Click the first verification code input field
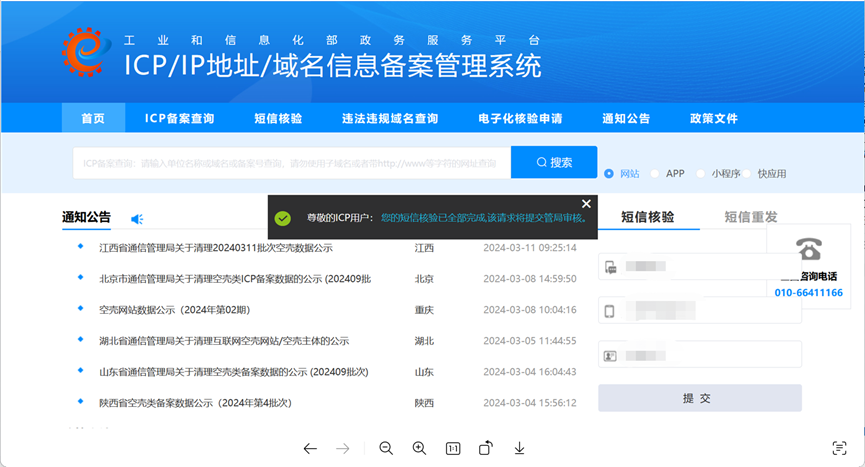The image size is (865, 467). [x=700, y=267]
